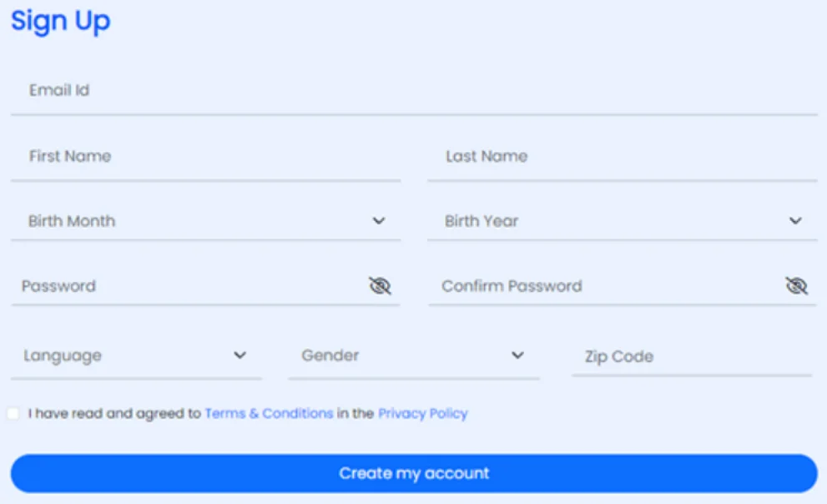Open the Birth Year dropdown chevron

tap(795, 221)
